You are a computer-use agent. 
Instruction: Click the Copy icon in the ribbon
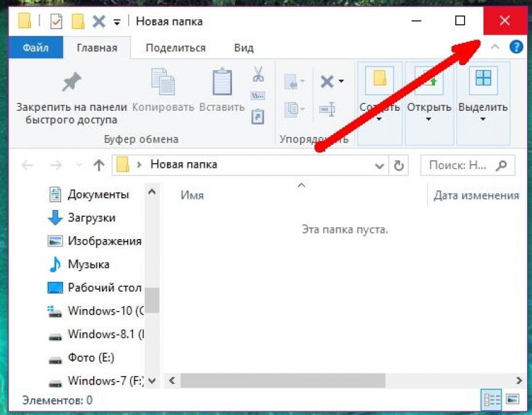click(x=162, y=82)
